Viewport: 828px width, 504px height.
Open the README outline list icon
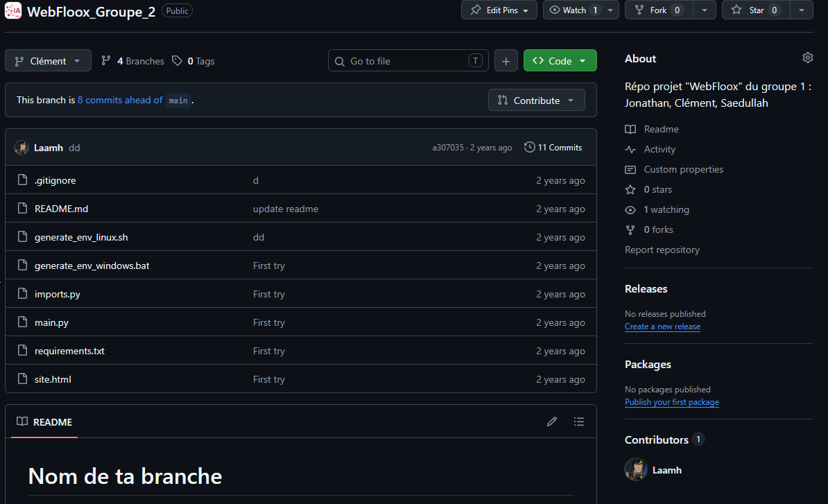[579, 421]
